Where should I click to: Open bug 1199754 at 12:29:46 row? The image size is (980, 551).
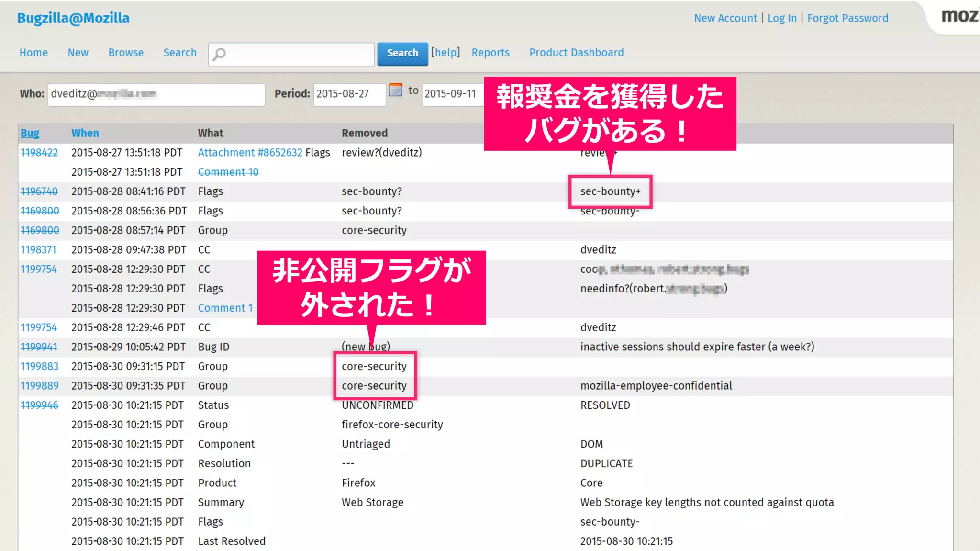pos(39,327)
